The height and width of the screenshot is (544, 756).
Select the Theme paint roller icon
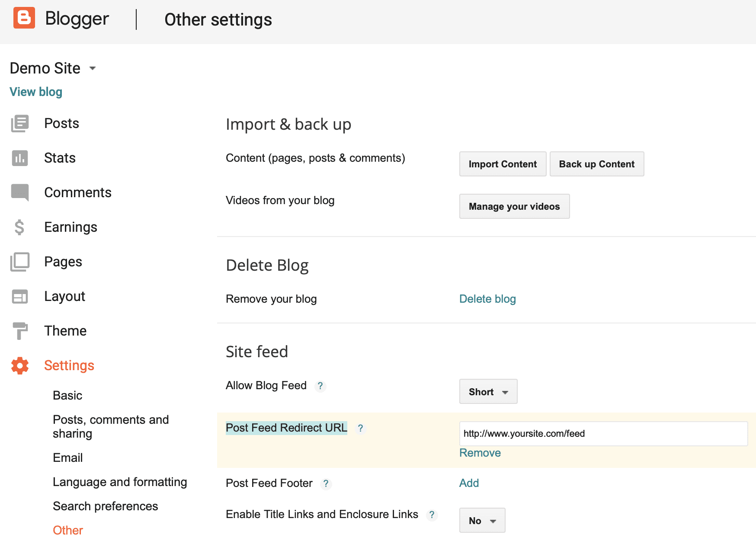19,330
